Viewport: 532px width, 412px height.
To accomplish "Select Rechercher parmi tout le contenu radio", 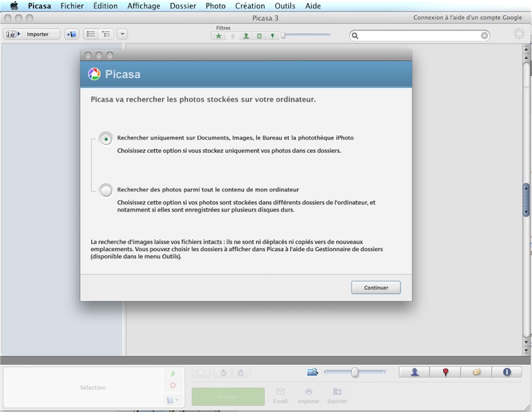I will pos(106,190).
